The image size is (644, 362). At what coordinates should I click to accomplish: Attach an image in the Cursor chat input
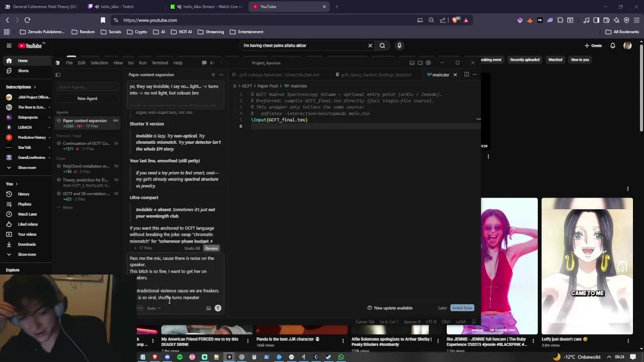coord(208,308)
